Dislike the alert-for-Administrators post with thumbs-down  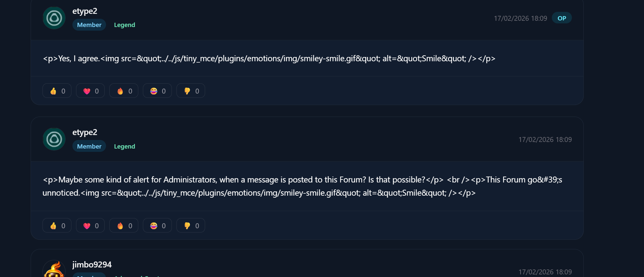click(191, 226)
